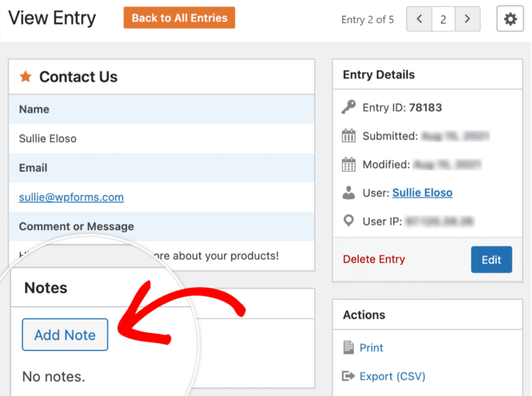Click the Submitted calendar icon
Image resolution: width=532 pixels, height=396 pixels.
pos(349,135)
